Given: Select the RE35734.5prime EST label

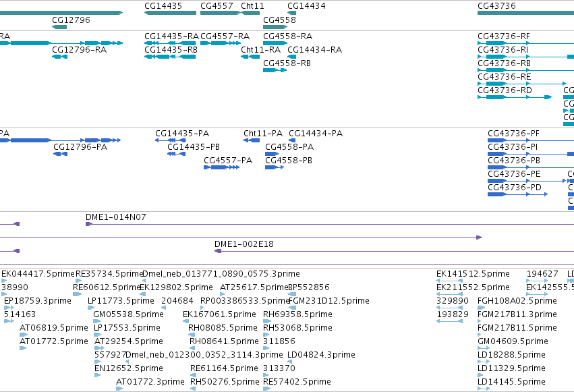Looking at the screenshot, I should coord(109,274).
